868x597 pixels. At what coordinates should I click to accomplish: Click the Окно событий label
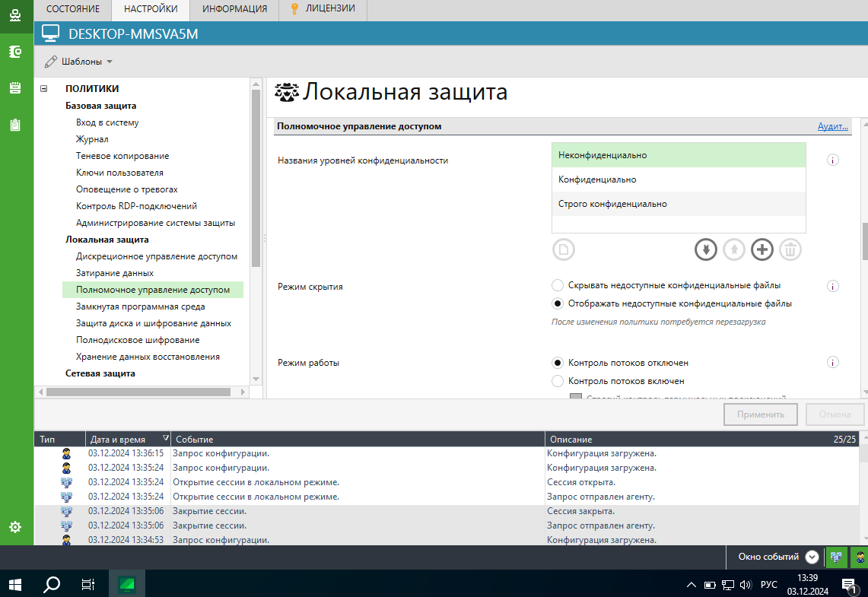(768, 557)
